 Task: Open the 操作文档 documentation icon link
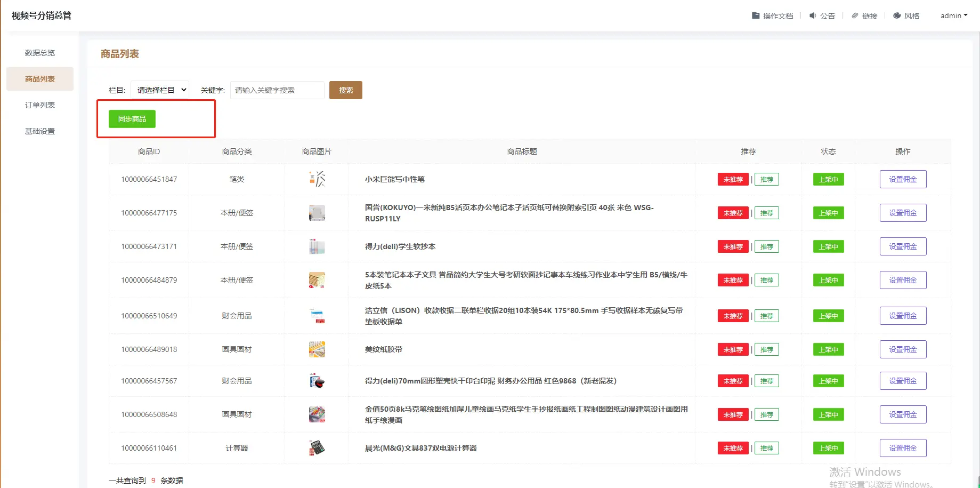(x=756, y=15)
